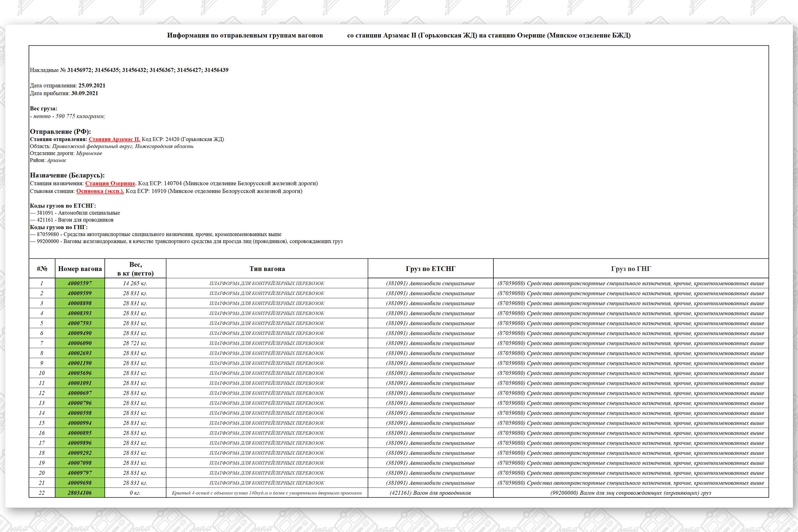Select wagon number 40005597 cell
The width and height of the screenshot is (798, 532).
(80, 283)
